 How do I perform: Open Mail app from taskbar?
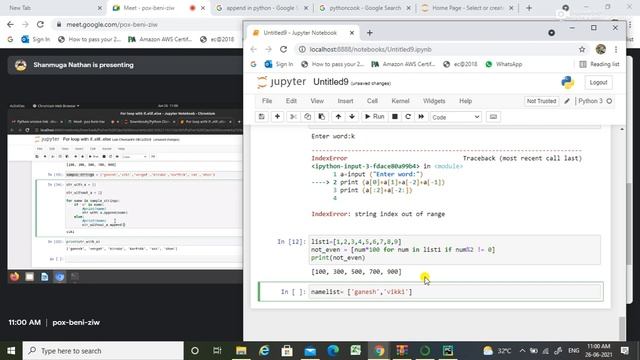[x=310, y=351]
